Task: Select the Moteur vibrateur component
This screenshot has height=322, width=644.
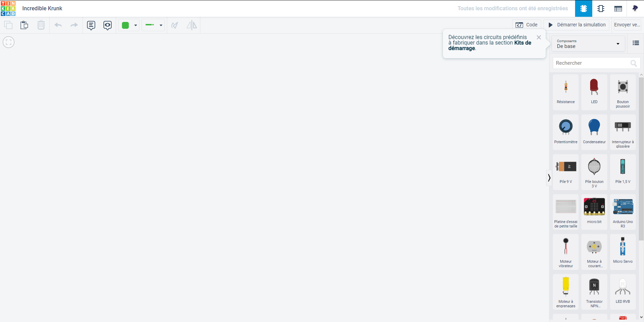Action: (x=566, y=252)
